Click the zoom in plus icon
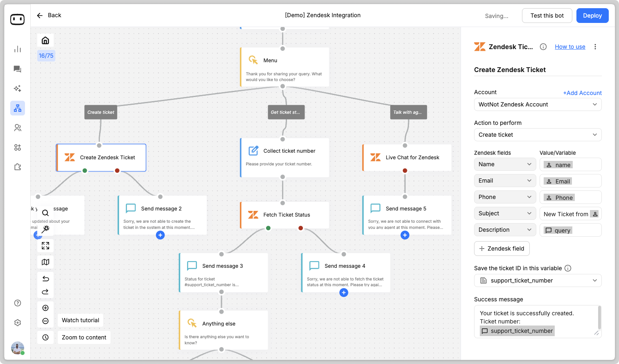This screenshot has height=364, width=619. pos(45,308)
